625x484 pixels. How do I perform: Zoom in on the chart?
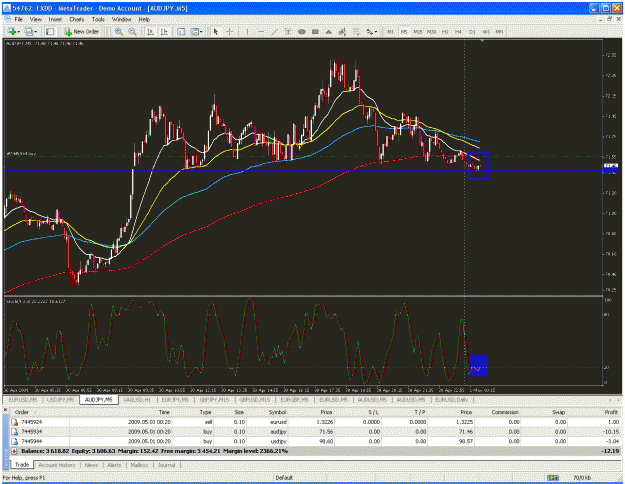pos(118,31)
